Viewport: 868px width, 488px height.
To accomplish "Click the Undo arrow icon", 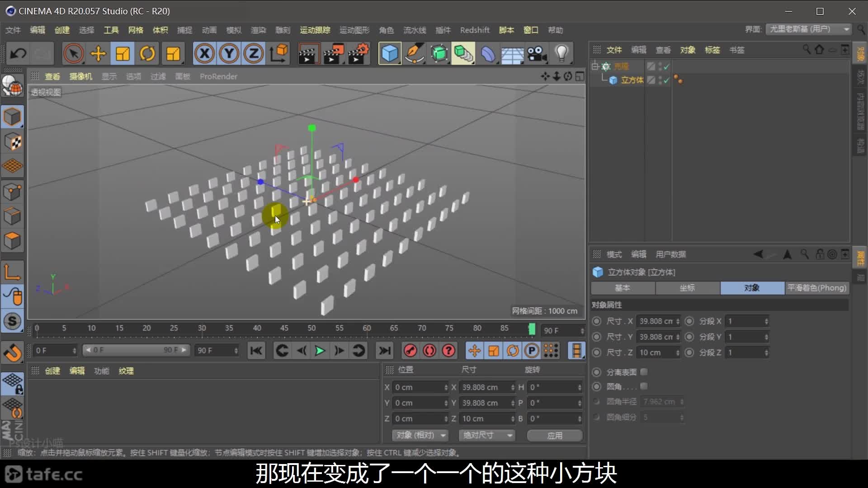I will click(18, 53).
